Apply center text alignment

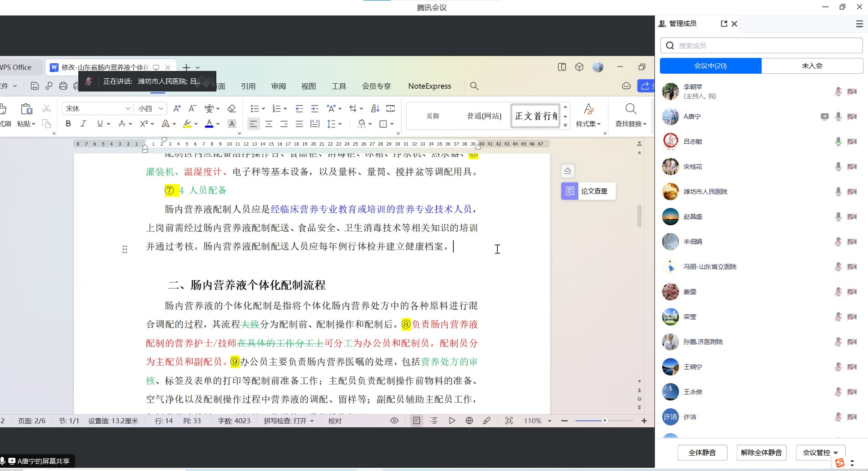[x=269, y=123]
